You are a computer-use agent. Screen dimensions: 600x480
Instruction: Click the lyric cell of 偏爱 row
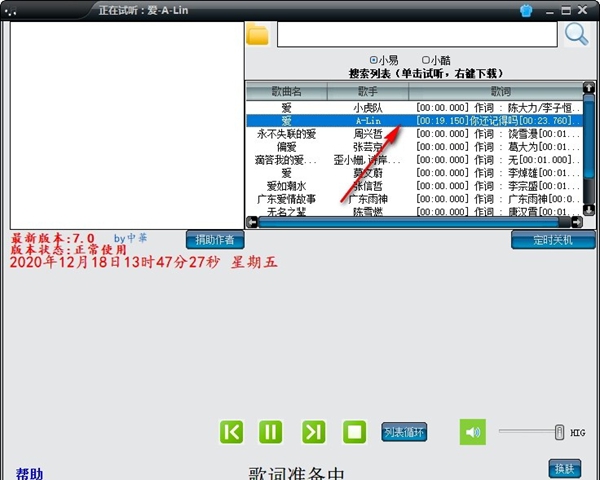pyautogui.click(x=496, y=147)
